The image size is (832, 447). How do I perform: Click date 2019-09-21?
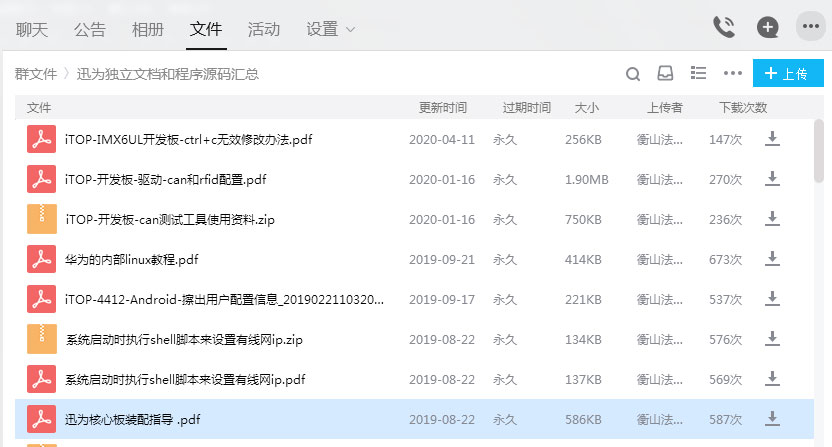(x=441, y=260)
